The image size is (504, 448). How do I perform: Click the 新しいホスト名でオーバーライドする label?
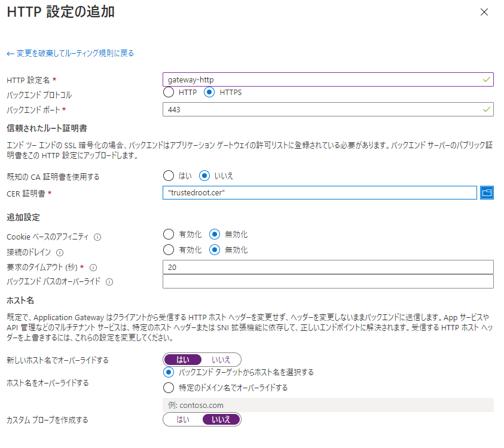tap(57, 360)
